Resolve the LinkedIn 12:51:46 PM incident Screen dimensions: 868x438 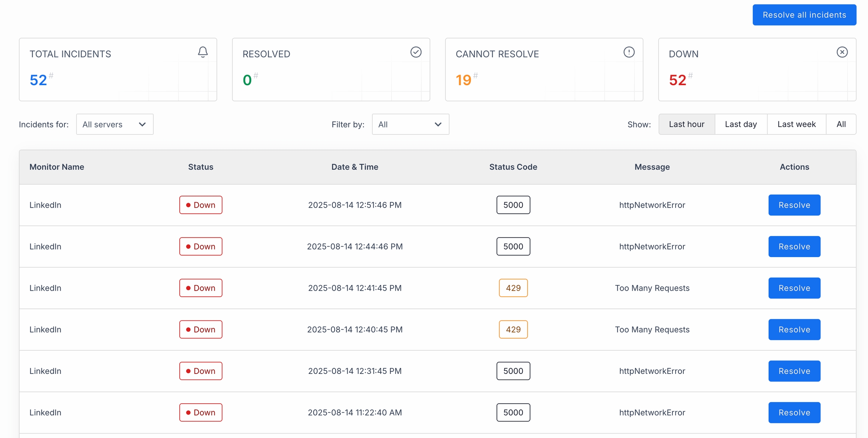pyautogui.click(x=794, y=205)
